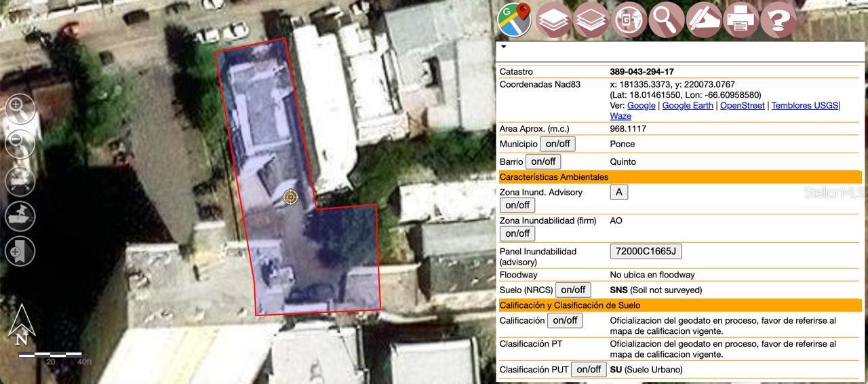Click the target marker on the parcel

click(290, 197)
